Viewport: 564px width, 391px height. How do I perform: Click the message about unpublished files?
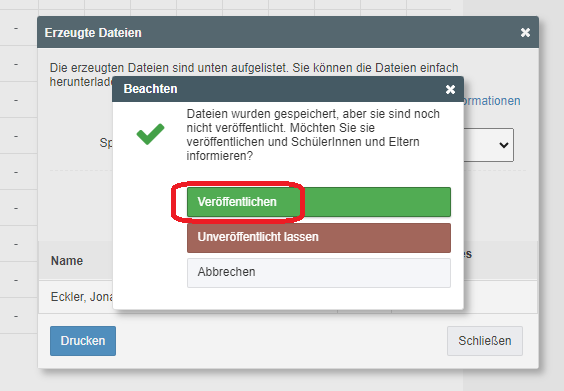tap(313, 135)
